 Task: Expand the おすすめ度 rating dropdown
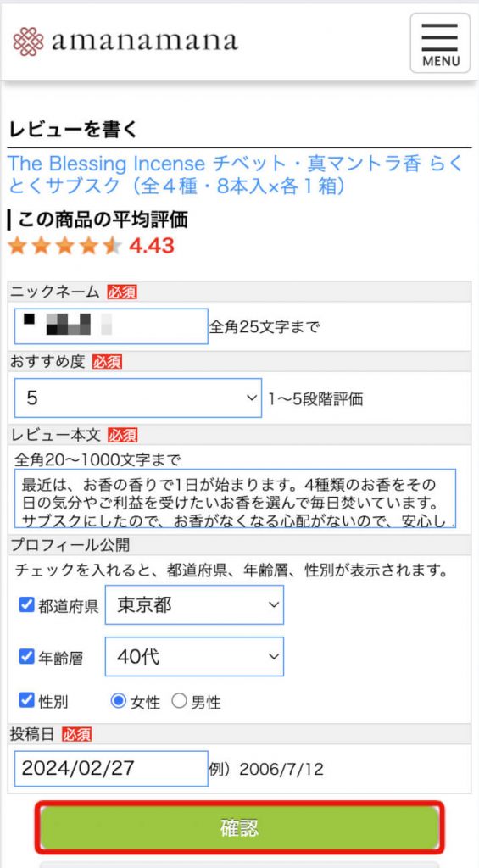coord(138,398)
